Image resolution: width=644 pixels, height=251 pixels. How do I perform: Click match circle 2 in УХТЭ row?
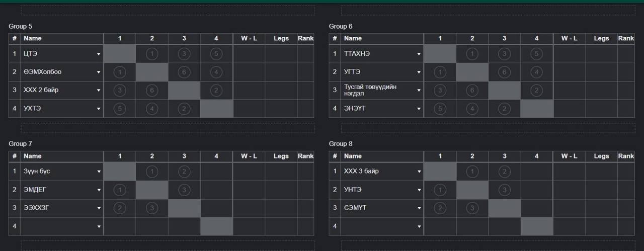(184, 109)
